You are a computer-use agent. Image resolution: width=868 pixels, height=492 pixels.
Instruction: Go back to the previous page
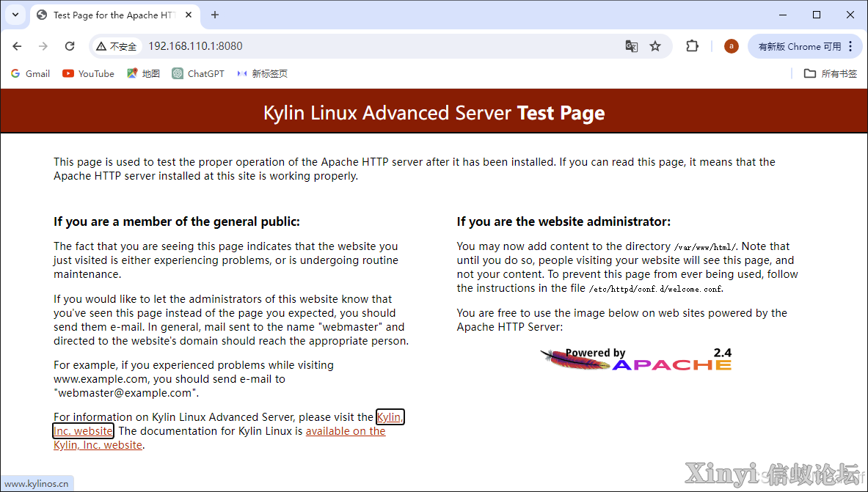point(17,46)
